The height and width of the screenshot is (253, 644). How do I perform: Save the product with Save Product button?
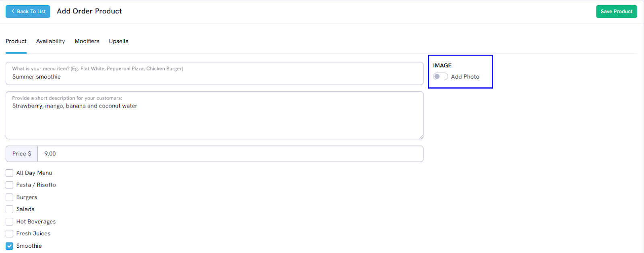click(616, 11)
